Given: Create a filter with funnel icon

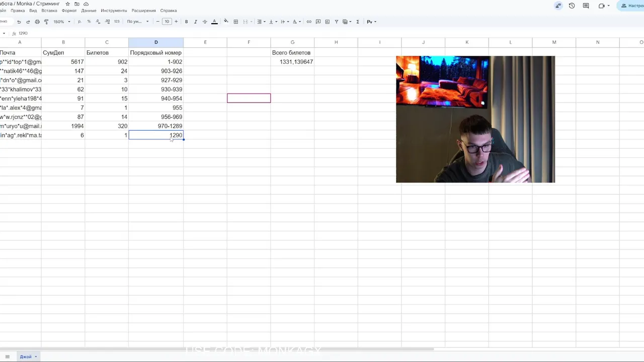Looking at the screenshot, I should click(x=336, y=22).
